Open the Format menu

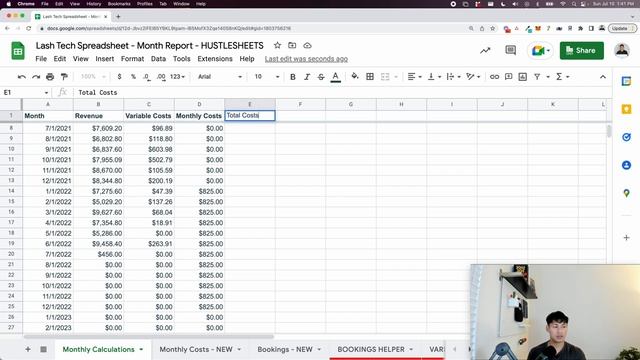132,59
